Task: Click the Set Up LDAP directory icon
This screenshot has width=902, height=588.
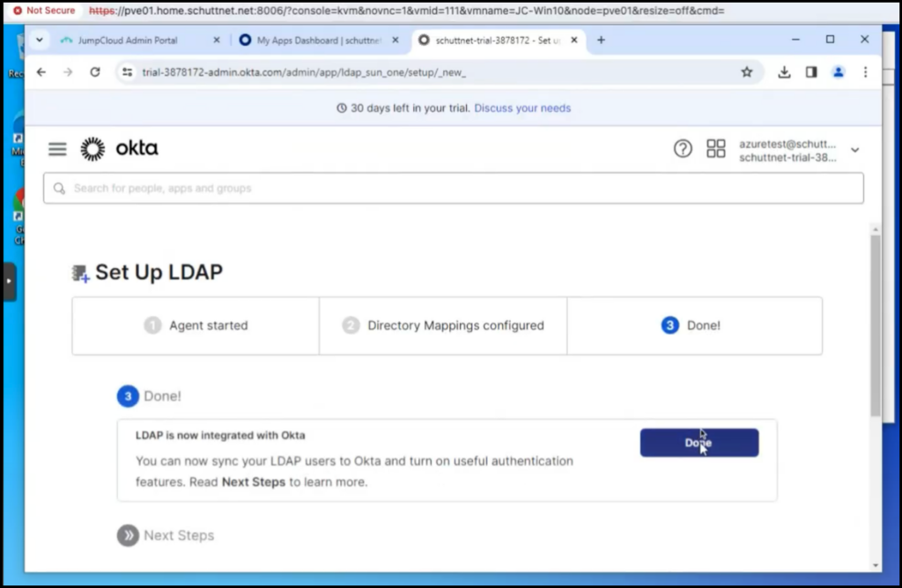Action: pos(80,273)
